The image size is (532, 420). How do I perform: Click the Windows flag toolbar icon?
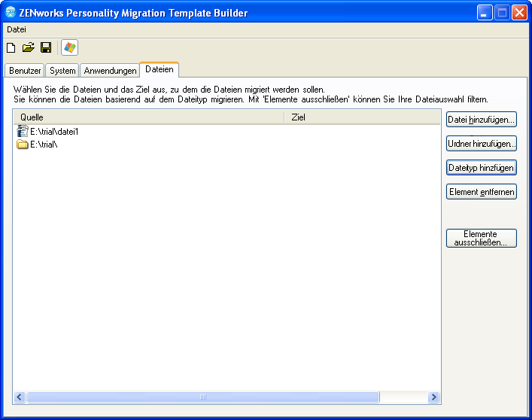click(x=69, y=47)
